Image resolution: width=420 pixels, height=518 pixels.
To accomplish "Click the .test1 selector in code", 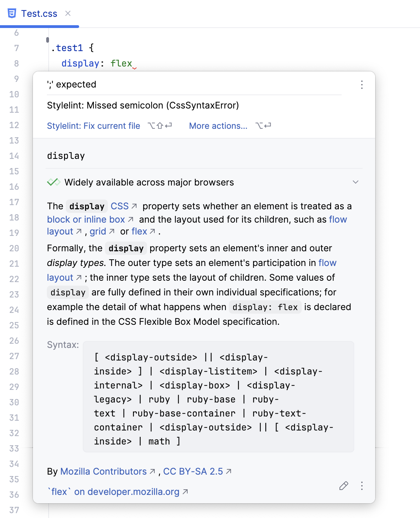I will (x=67, y=48).
